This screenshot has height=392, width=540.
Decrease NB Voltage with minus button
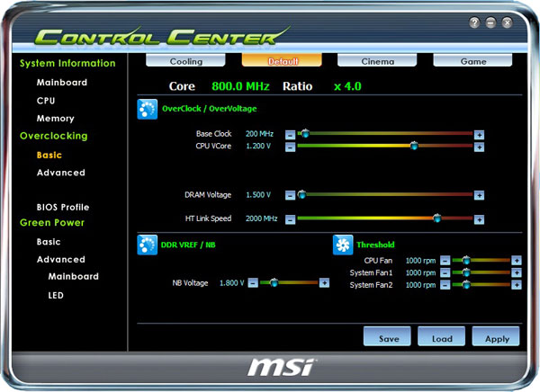[253, 283]
